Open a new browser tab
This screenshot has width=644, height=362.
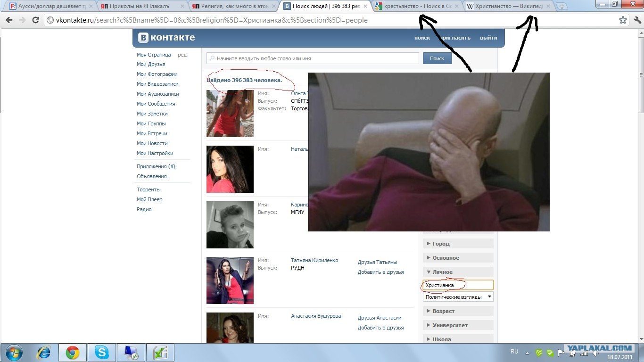coord(561,7)
